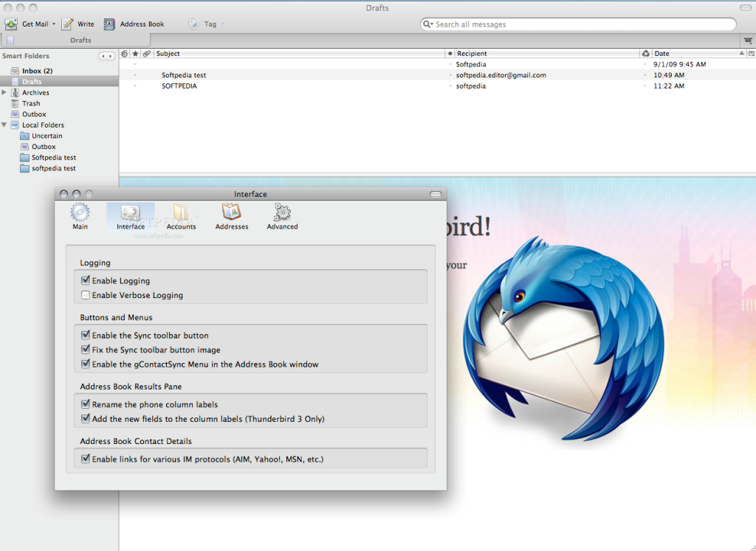Check Enable Verbose Logging

point(86,295)
